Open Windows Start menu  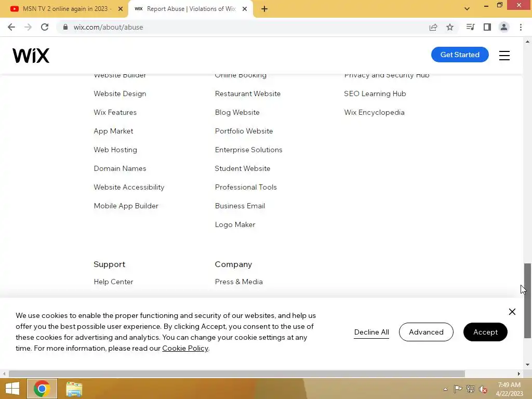click(x=12, y=389)
